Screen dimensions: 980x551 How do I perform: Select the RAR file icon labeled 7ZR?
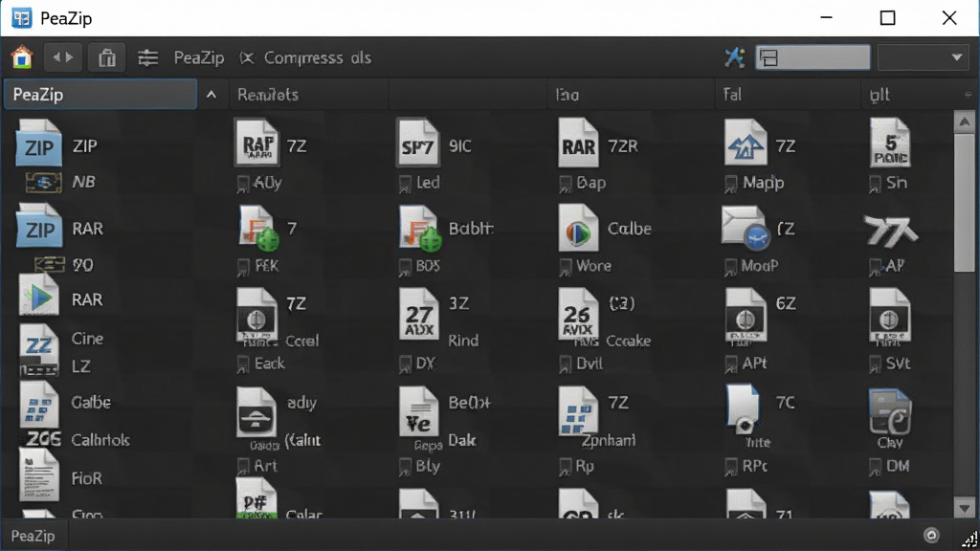pos(578,143)
